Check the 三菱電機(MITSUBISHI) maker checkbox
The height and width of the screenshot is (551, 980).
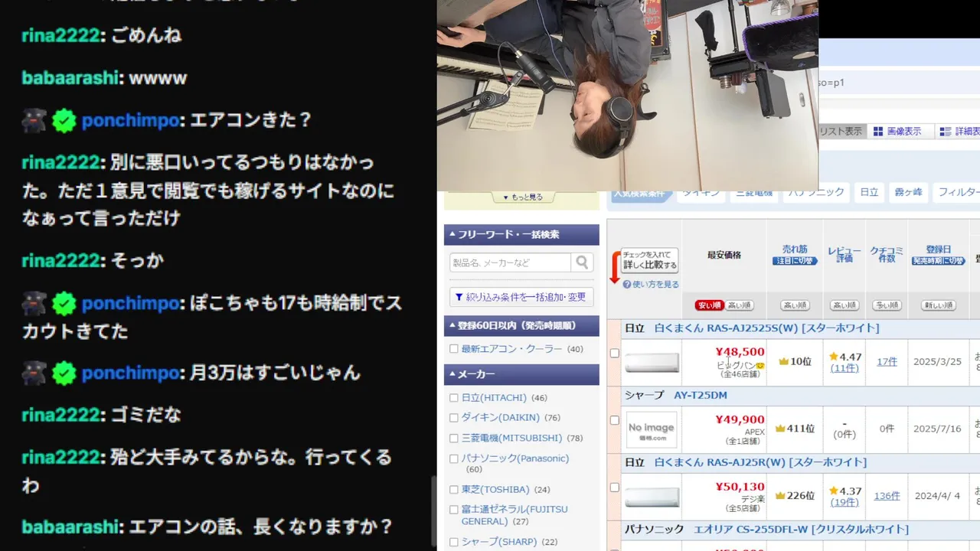tap(454, 439)
